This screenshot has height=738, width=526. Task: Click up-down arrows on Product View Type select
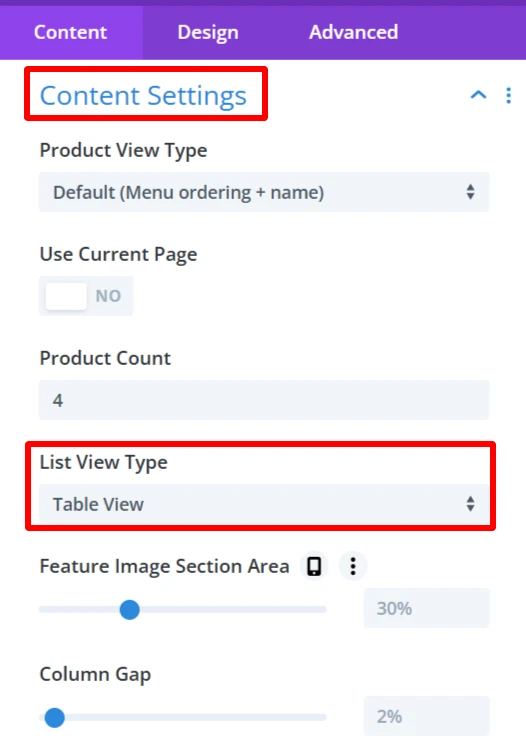470,192
